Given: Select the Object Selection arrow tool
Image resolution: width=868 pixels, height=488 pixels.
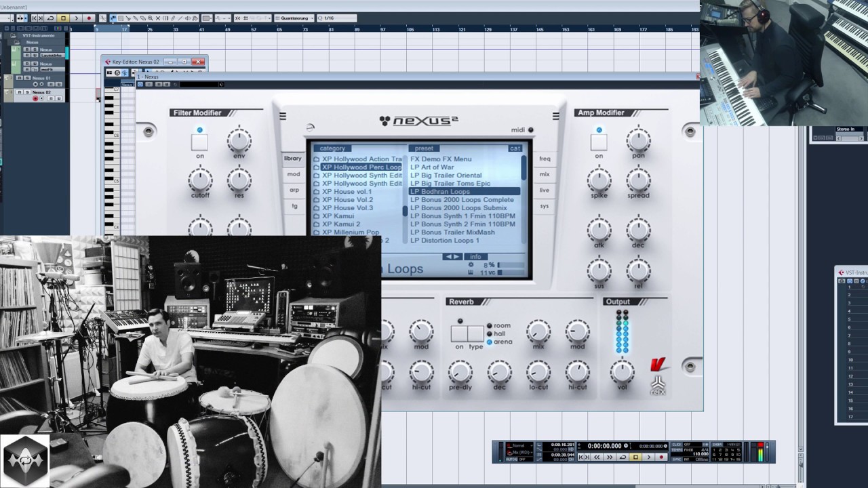Looking at the screenshot, I should click(x=113, y=18).
